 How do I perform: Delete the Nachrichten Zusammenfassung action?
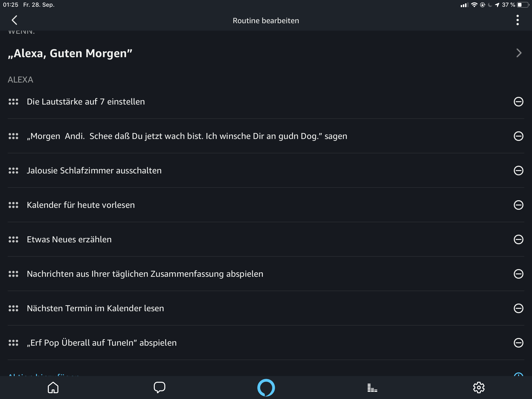[518, 274]
